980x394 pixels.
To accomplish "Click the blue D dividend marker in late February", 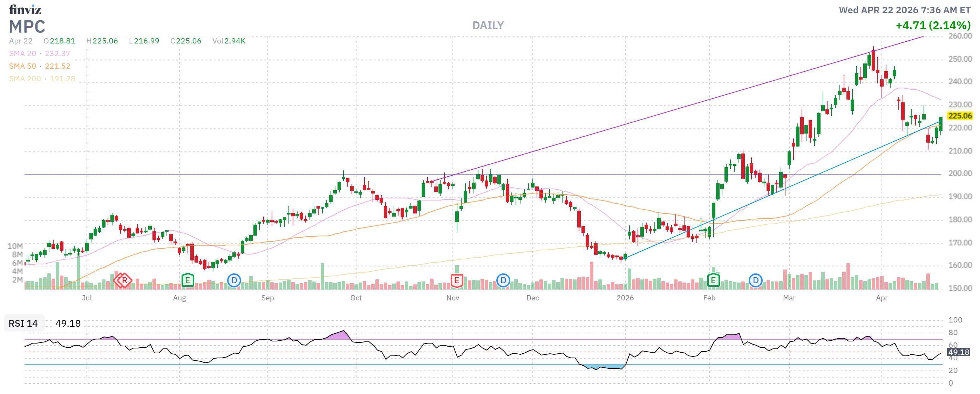I will coord(755,281).
